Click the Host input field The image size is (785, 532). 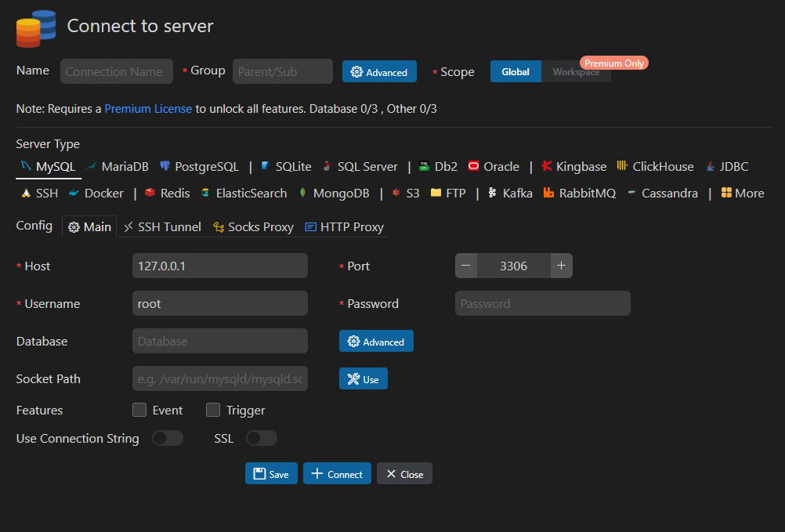(x=220, y=266)
